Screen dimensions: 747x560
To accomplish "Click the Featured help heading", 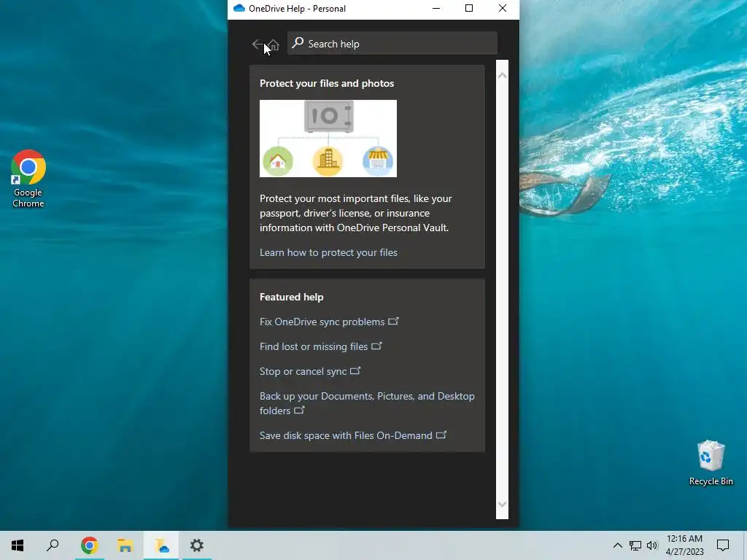I will (x=292, y=297).
